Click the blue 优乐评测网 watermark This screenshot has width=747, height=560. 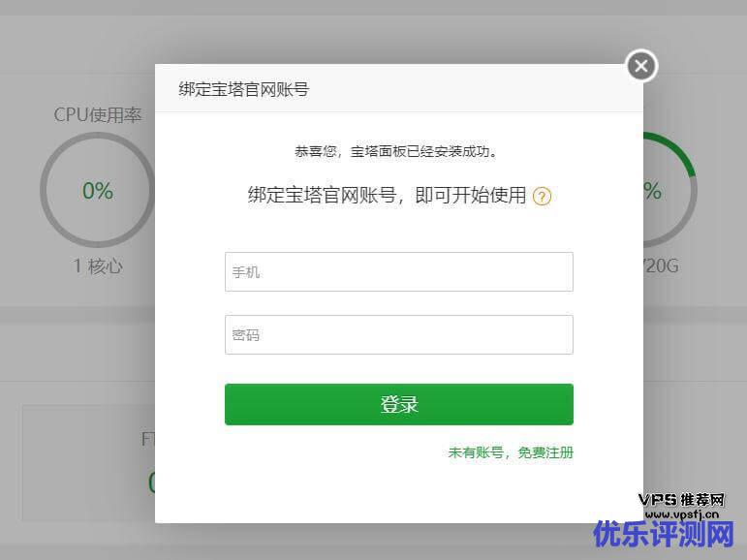pyautogui.click(x=664, y=534)
